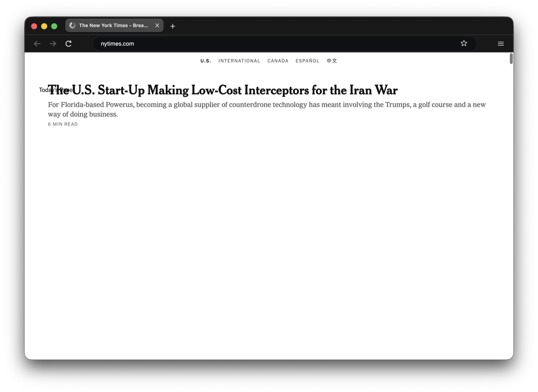Open the Low-Cost Interceptors headline article
Screen dimensions: 538x392
click(223, 90)
